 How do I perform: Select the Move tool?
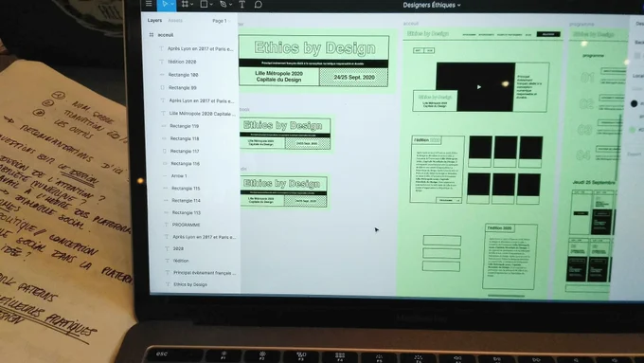point(165,4)
